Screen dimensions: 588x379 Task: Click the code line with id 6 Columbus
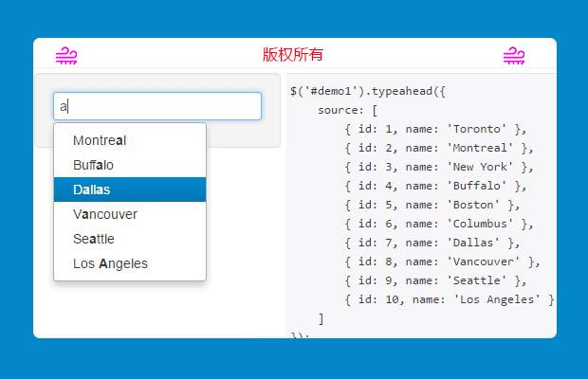(x=439, y=224)
